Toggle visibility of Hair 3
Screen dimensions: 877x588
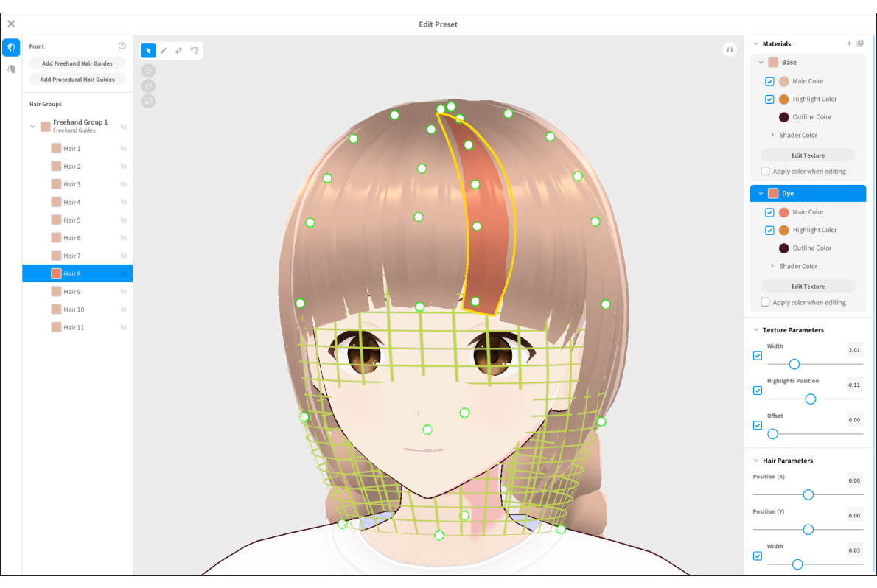pyautogui.click(x=124, y=184)
